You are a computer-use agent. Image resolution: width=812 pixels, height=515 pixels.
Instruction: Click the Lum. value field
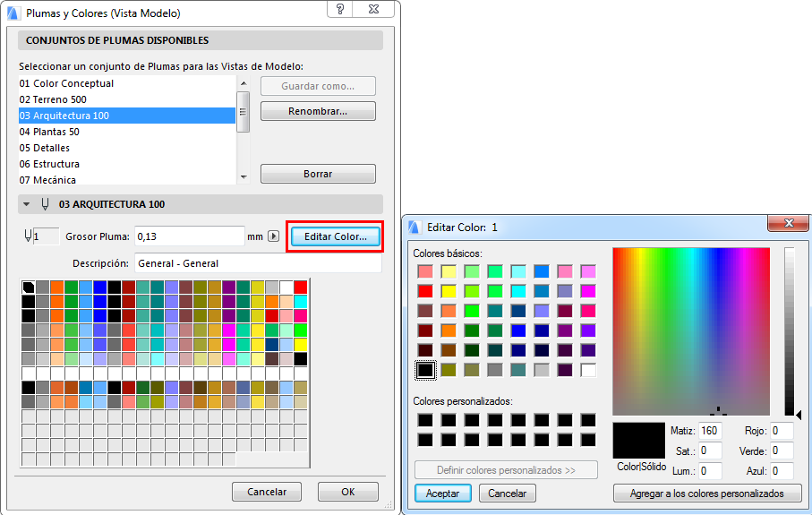coord(710,471)
